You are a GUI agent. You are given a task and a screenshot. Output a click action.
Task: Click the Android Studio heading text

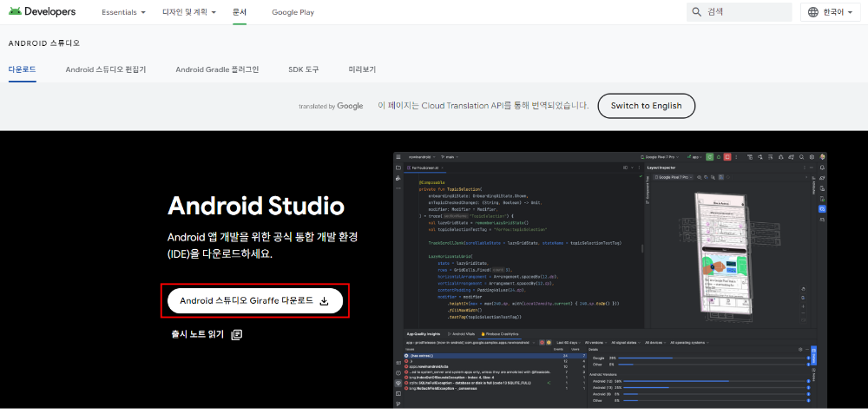(x=256, y=207)
